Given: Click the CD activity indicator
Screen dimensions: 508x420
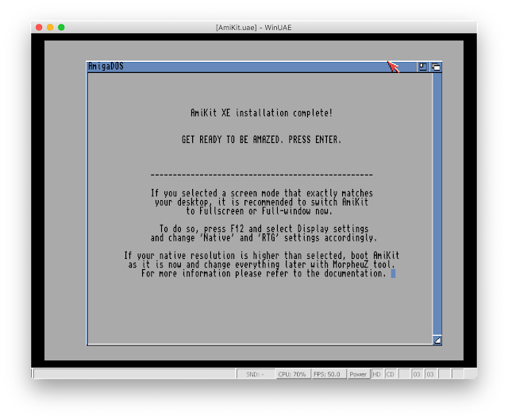Looking at the screenshot, I should (390, 374).
